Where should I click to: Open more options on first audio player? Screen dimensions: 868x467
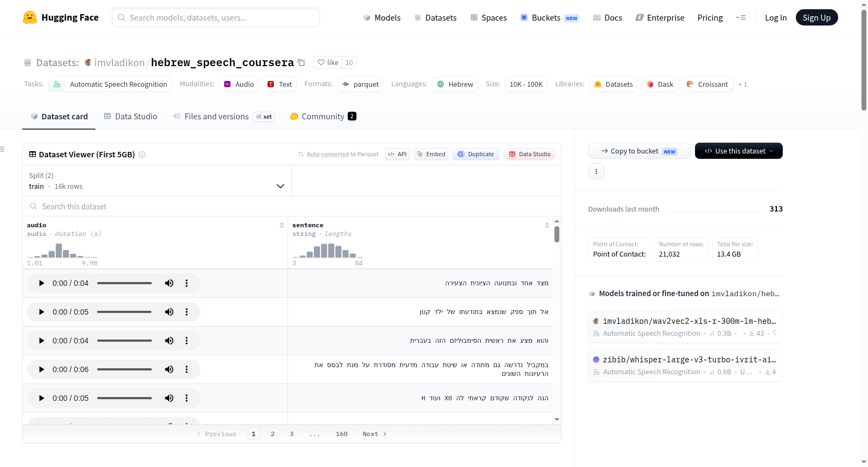pyautogui.click(x=187, y=283)
